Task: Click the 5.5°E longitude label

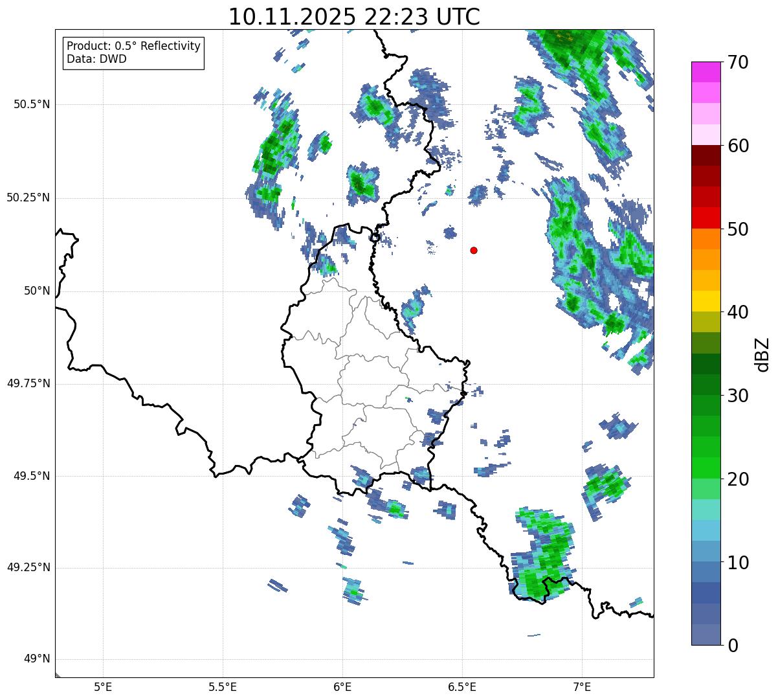Action: 223,686
